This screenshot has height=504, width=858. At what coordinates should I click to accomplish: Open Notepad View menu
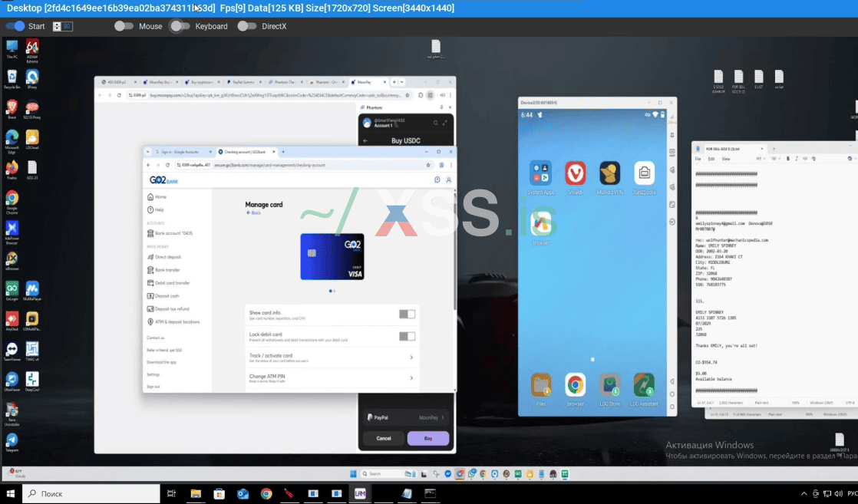[725, 159]
